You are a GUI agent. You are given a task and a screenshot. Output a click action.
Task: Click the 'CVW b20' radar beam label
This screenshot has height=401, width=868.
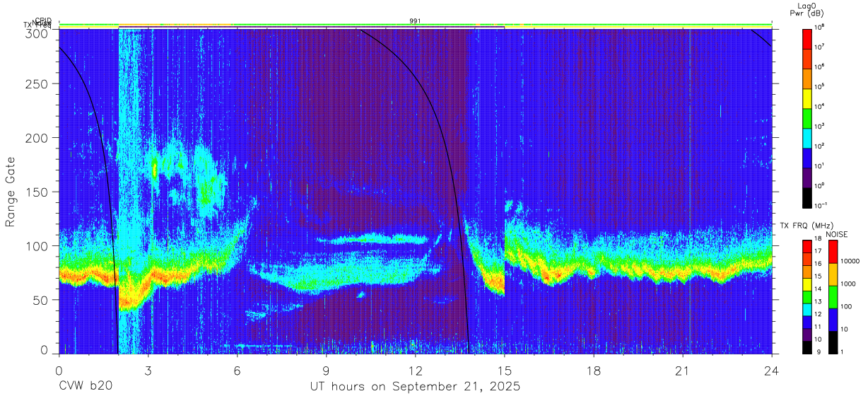[86, 387]
